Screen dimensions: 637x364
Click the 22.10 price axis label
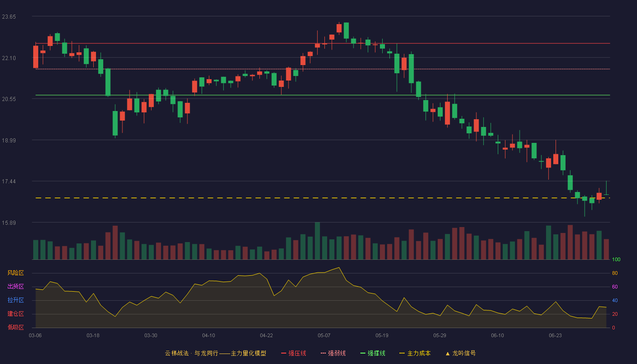[9, 58]
